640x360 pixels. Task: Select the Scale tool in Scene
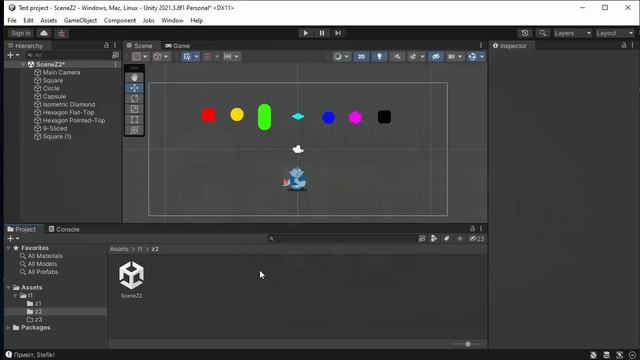tap(134, 109)
